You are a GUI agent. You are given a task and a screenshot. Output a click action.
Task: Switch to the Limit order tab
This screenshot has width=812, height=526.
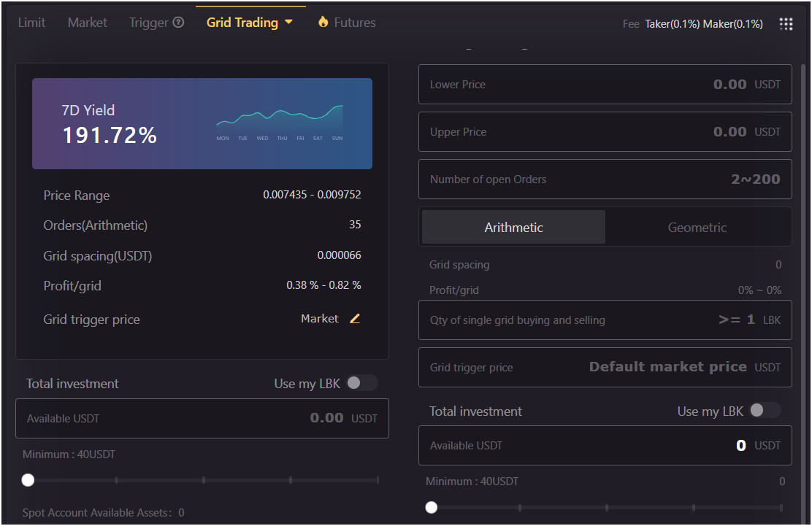[31, 23]
